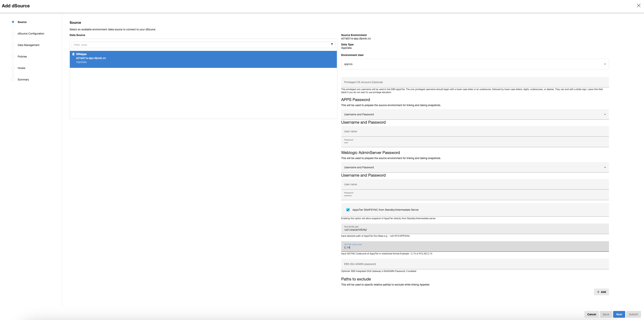This screenshot has height=320, width=644.
Task: Click the filter funnel icon
Action: [332, 44]
